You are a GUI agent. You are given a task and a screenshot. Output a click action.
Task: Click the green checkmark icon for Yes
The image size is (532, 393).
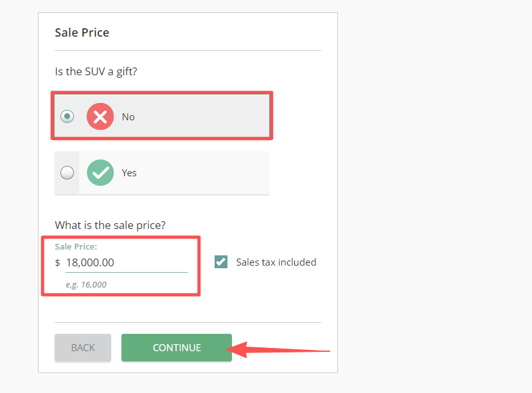tap(100, 172)
